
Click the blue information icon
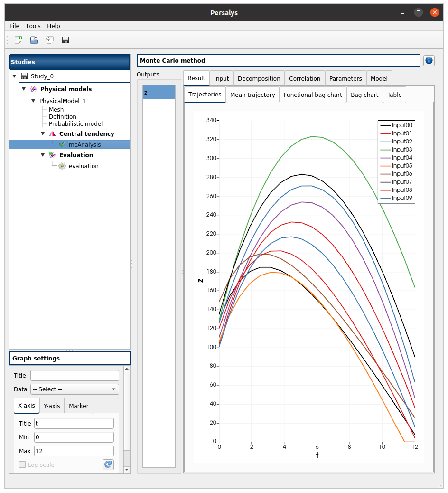429,60
